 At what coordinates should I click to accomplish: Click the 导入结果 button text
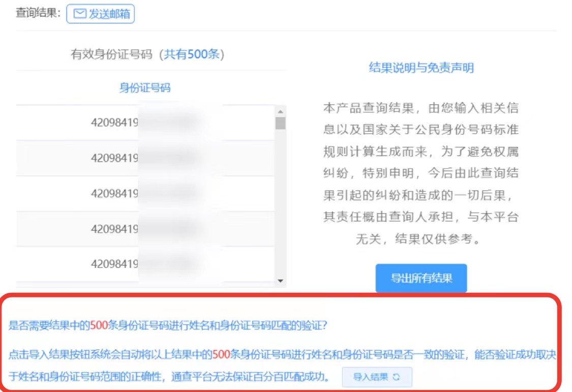point(371,377)
